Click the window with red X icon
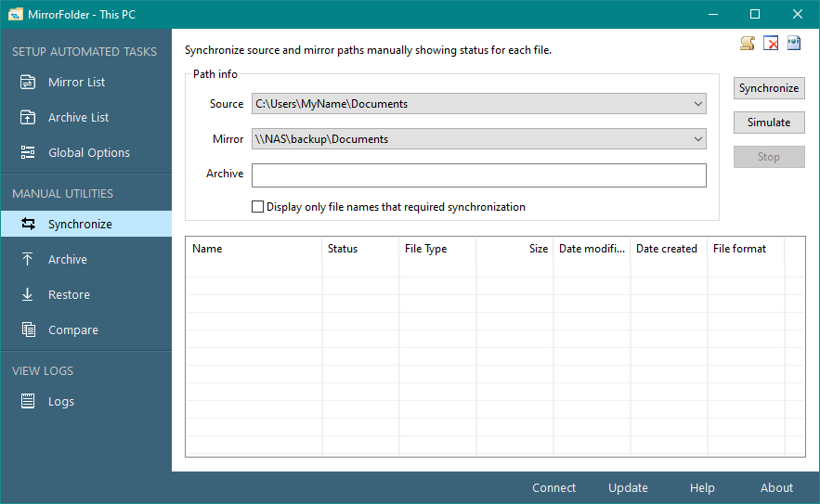The width and height of the screenshot is (820, 504). 771,43
